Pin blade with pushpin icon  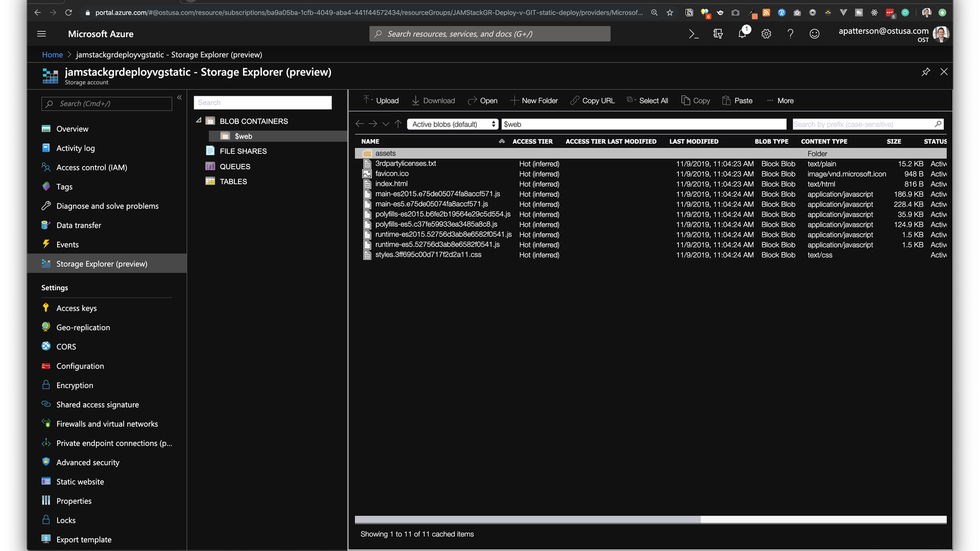925,72
